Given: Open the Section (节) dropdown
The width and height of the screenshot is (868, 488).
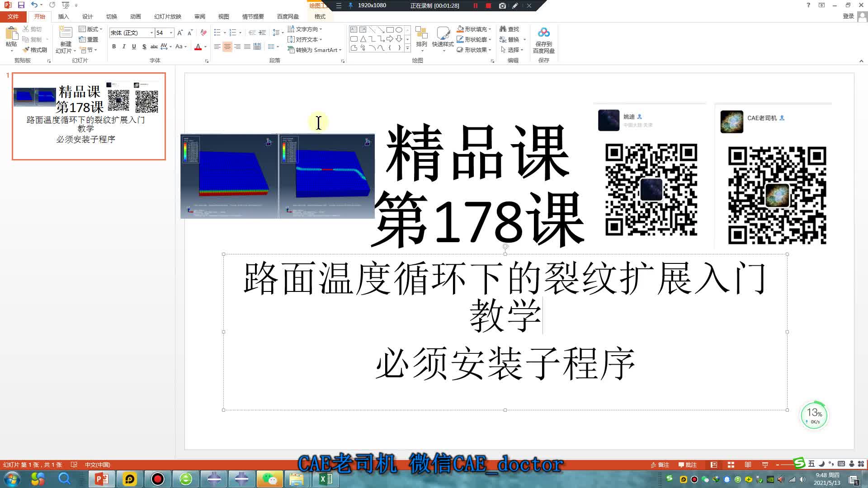Looking at the screenshot, I should [88, 50].
